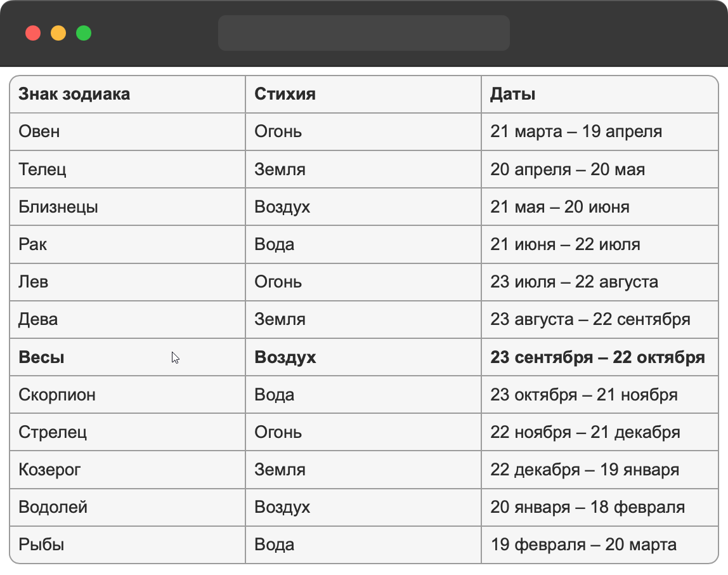Click the bold "Весы" cell
Screen dimensions: 728x575
click(41, 357)
